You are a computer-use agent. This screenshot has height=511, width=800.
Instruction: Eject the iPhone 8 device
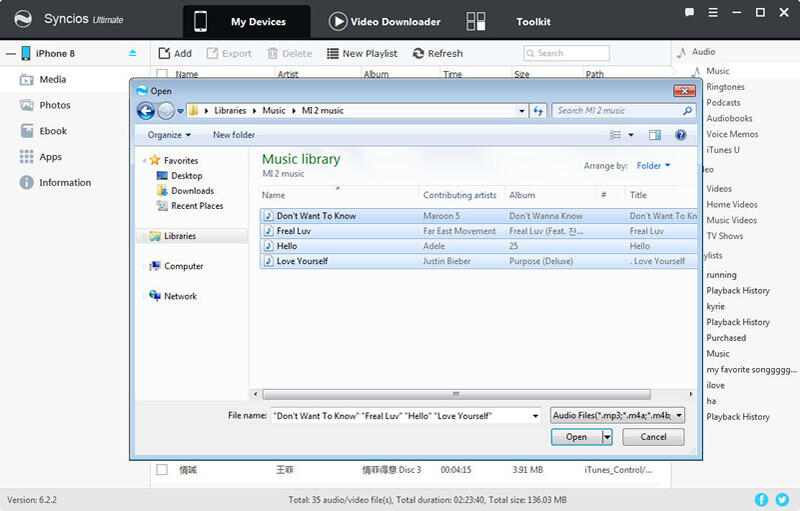133,53
